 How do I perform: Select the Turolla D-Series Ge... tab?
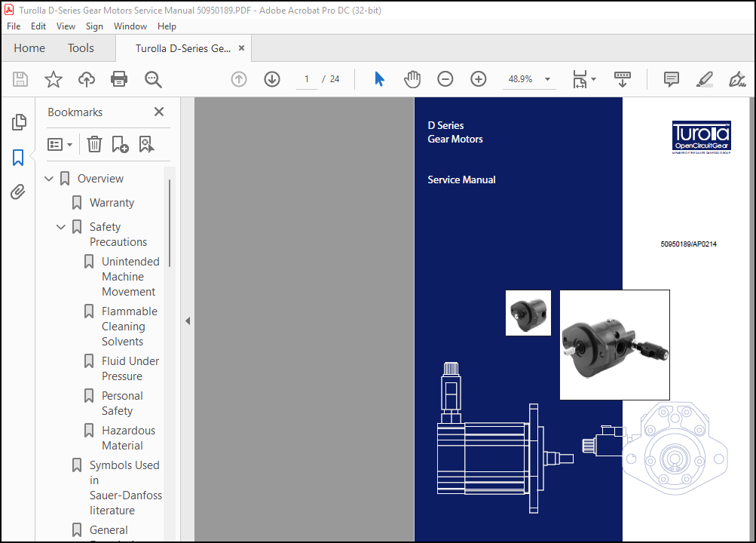coord(183,48)
